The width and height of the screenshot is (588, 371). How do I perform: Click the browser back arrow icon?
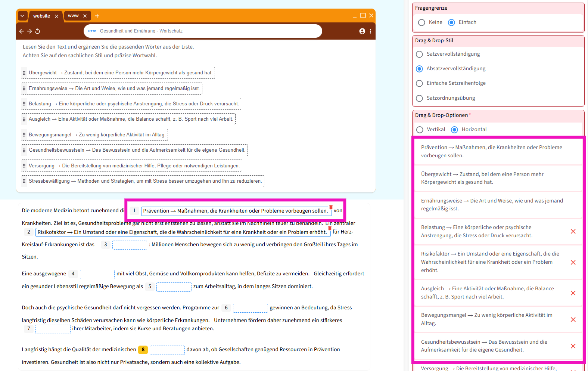pos(21,31)
